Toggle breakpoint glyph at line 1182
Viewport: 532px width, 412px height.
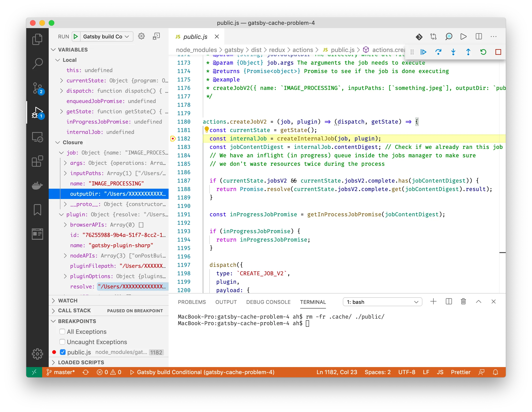click(173, 139)
